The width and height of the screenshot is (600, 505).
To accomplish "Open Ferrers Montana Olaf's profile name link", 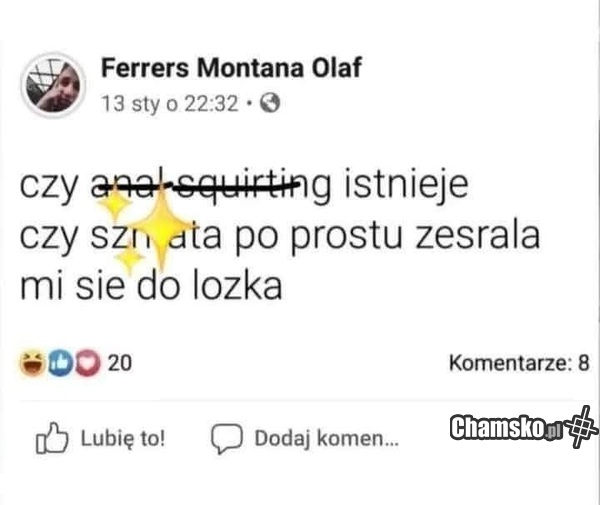I will click(x=231, y=68).
